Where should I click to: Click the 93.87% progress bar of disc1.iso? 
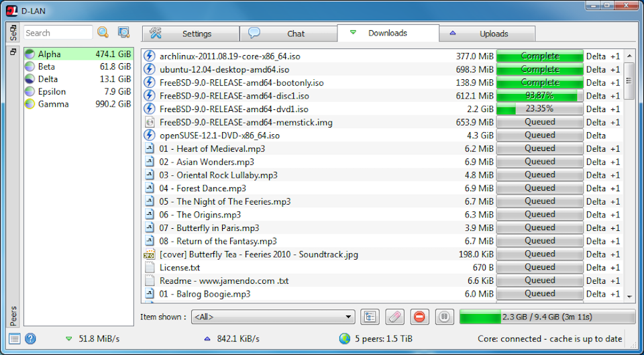539,96
